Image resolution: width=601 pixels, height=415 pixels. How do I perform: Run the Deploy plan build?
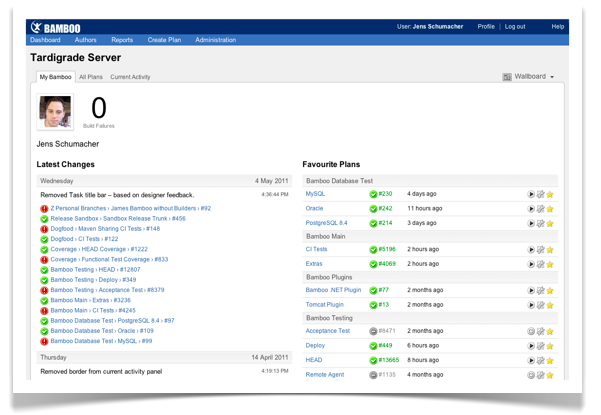click(x=531, y=346)
